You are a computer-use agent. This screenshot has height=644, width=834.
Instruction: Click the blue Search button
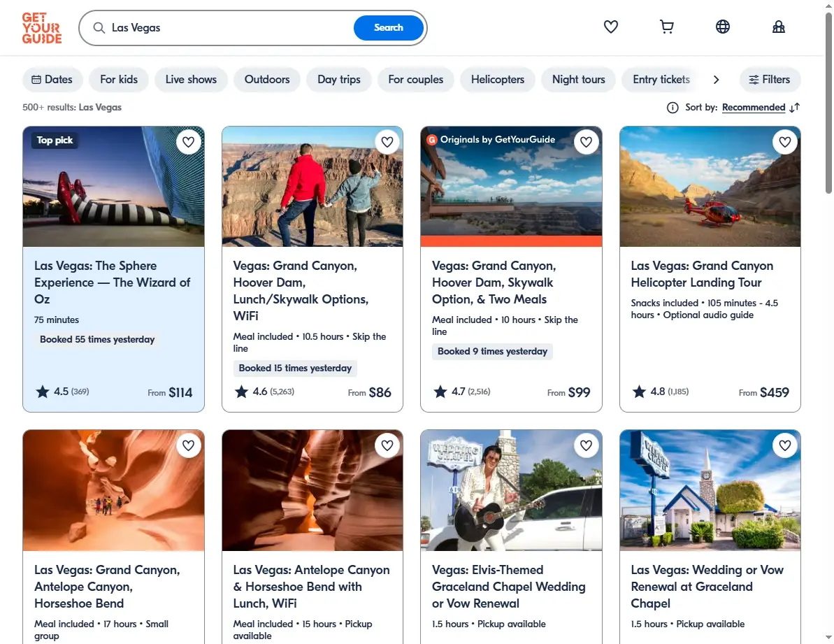click(x=388, y=28)
